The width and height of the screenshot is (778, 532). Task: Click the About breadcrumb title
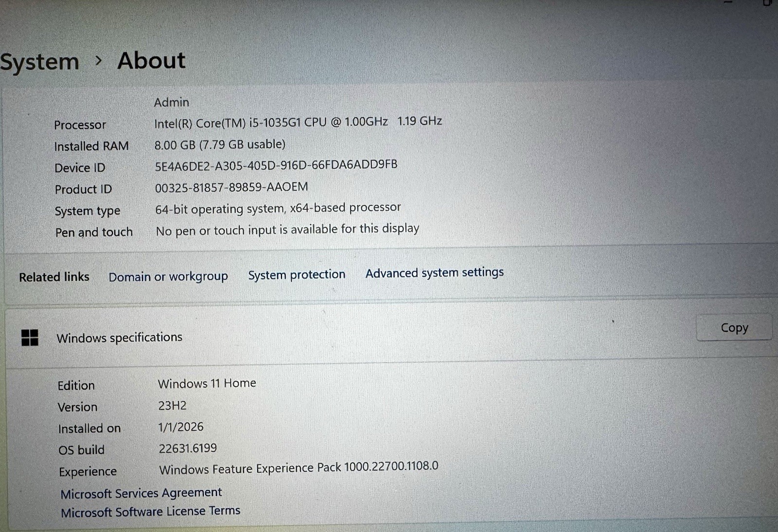point(151,61)
